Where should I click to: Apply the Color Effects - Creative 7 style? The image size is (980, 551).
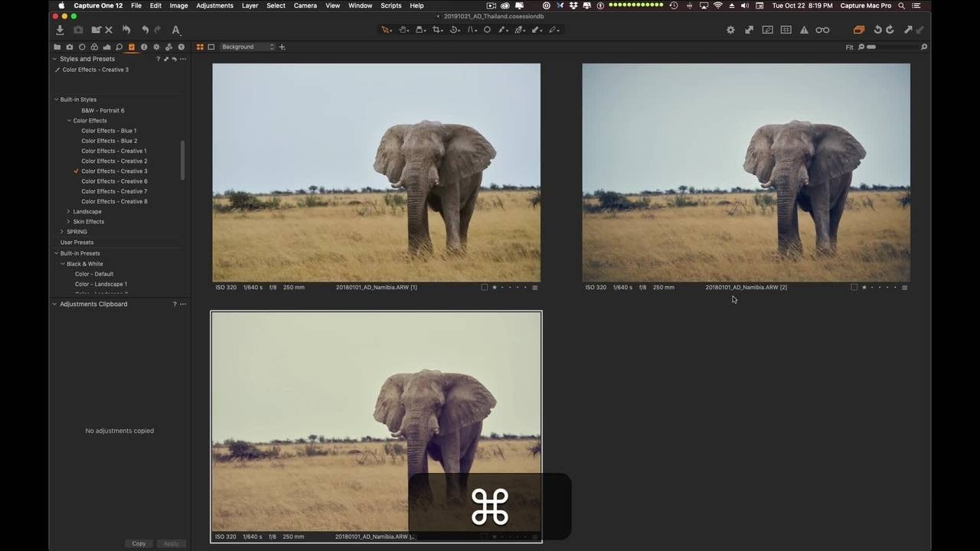114,191
